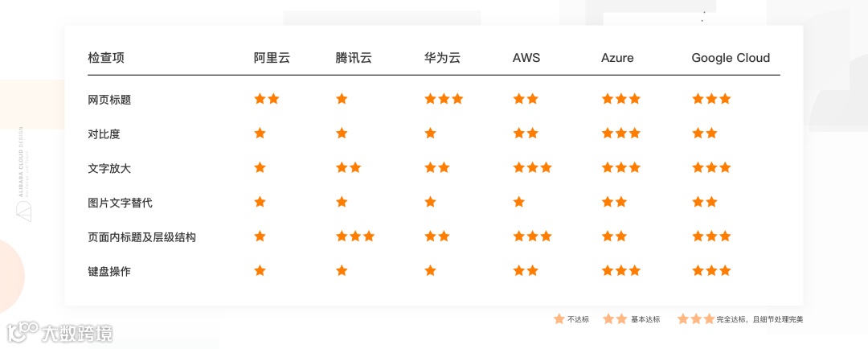Click the two-star 基本达标 legend icon

(x=615, y=319)
